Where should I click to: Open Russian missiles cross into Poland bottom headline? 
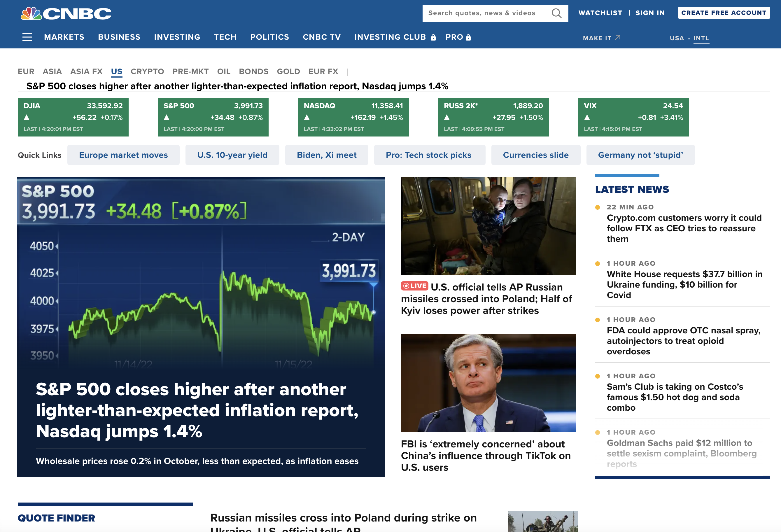(x=344, y=522)
